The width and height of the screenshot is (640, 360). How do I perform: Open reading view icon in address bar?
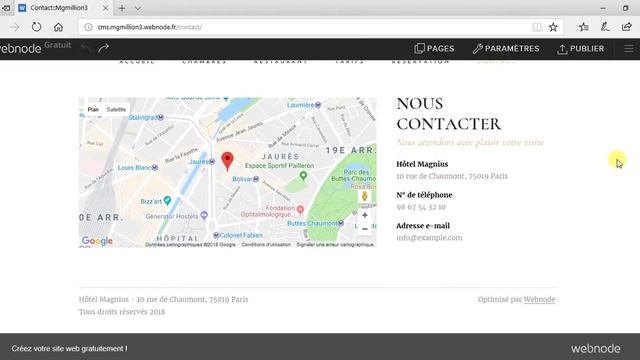click(537, 27)
